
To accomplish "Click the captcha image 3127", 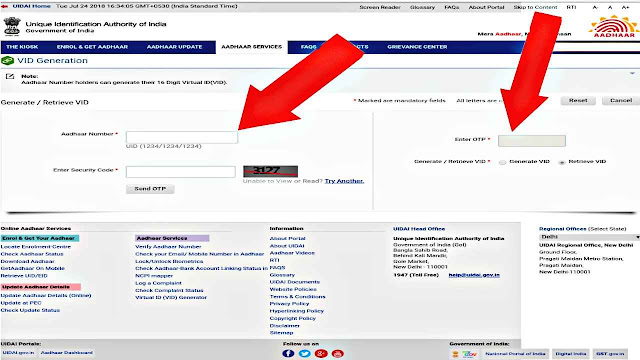I will point(270,171).
